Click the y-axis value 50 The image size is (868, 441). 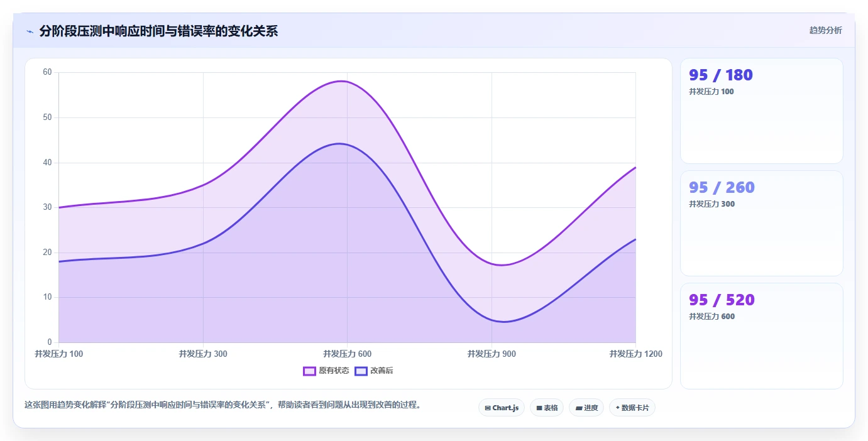pos(47,117)
